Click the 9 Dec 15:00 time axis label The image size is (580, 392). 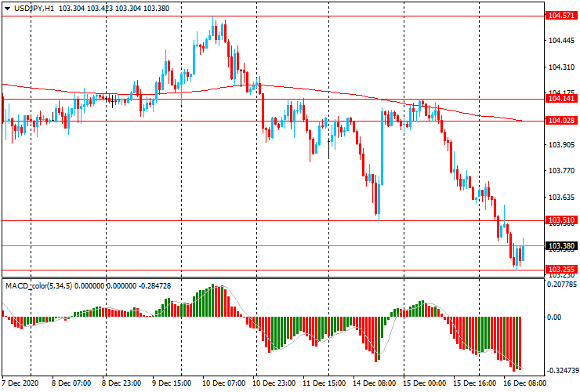click(172, 383)
